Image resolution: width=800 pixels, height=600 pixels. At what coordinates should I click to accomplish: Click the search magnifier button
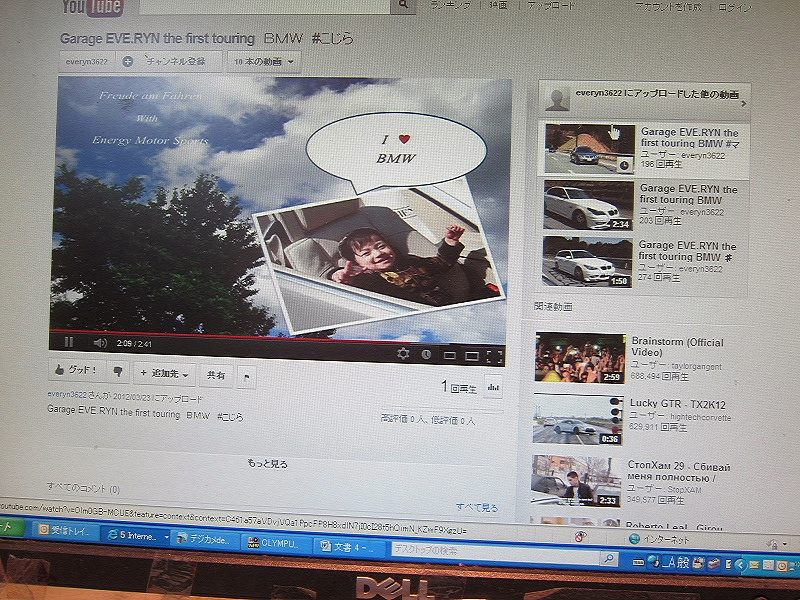[403, 5]
